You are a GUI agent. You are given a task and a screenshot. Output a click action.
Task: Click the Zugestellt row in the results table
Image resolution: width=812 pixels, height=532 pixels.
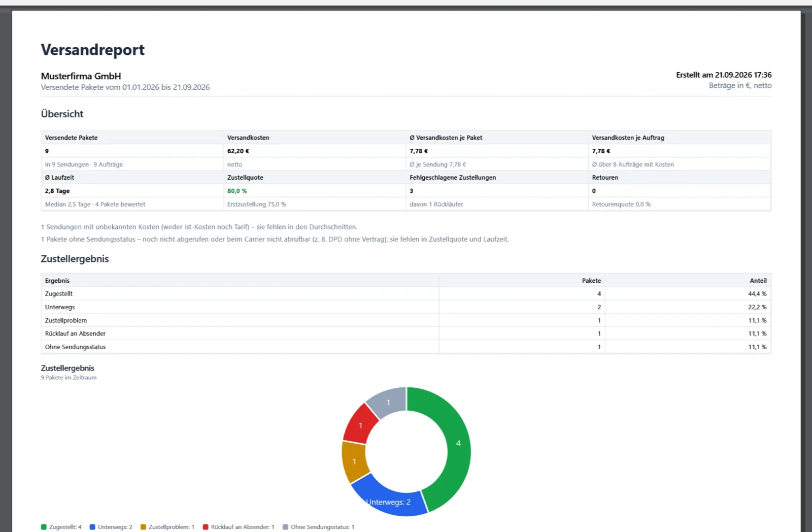click(x=406, y=294)
